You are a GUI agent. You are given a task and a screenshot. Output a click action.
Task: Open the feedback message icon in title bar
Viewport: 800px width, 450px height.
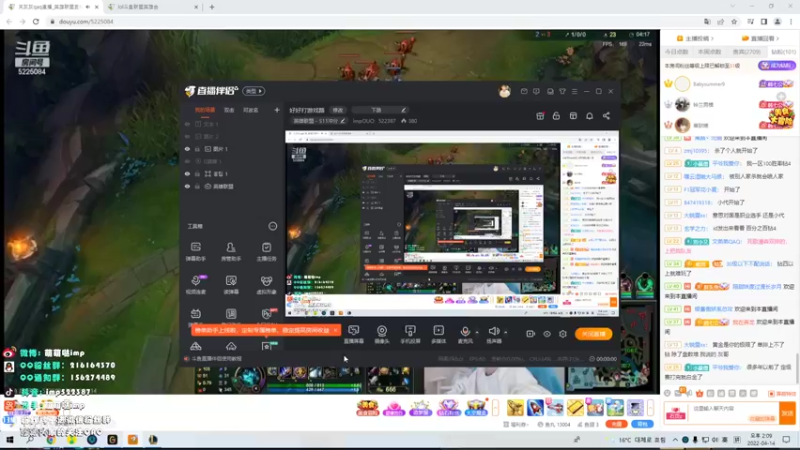(x=536, y=91)
